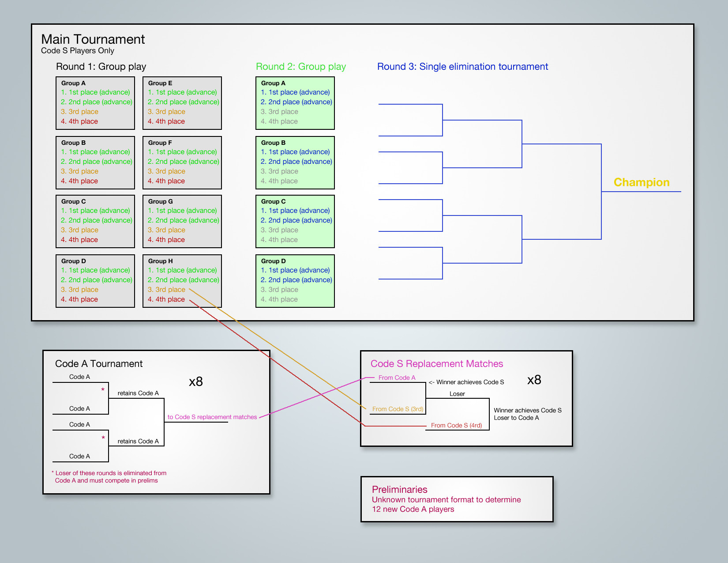Click the Preliminaries heading
The image size is (728, 563).
pyautogui.click(x=399, y=489)
